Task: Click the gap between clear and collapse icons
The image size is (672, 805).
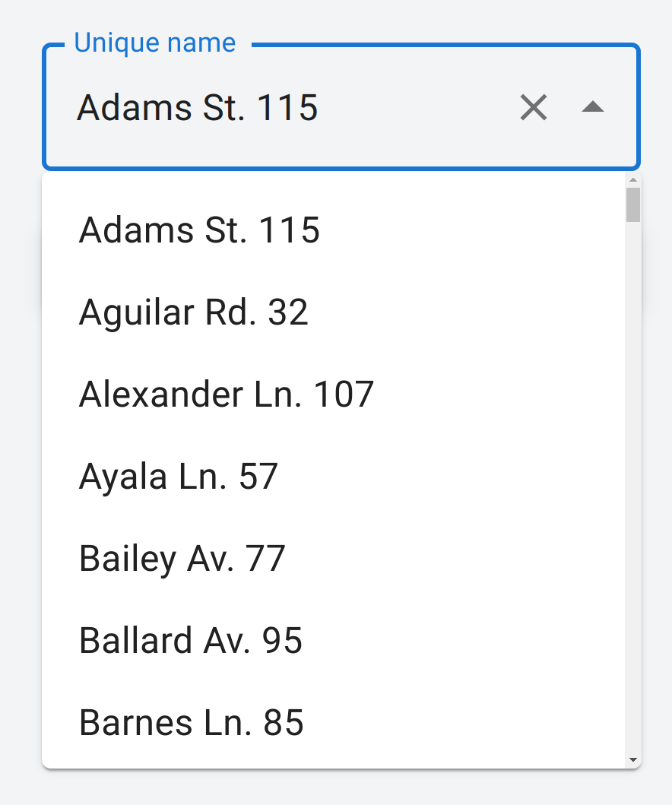Action: pos(563,108)
